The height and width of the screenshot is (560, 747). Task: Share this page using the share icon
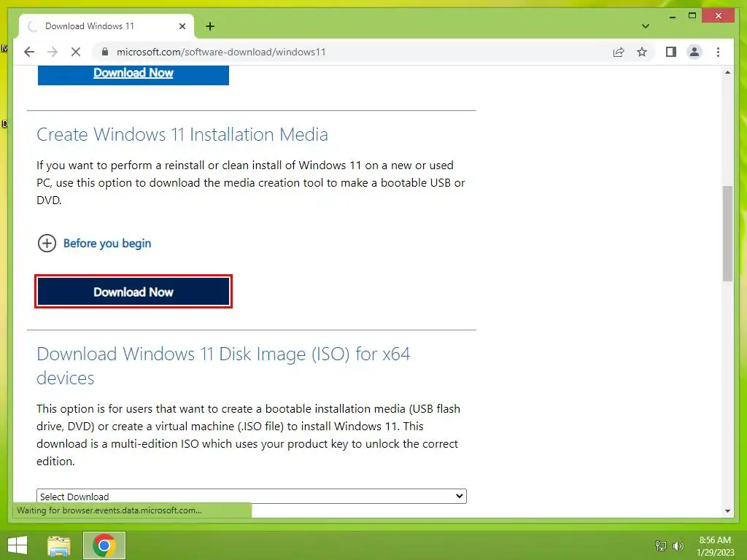pyautogui.click(x=619, y=52)
